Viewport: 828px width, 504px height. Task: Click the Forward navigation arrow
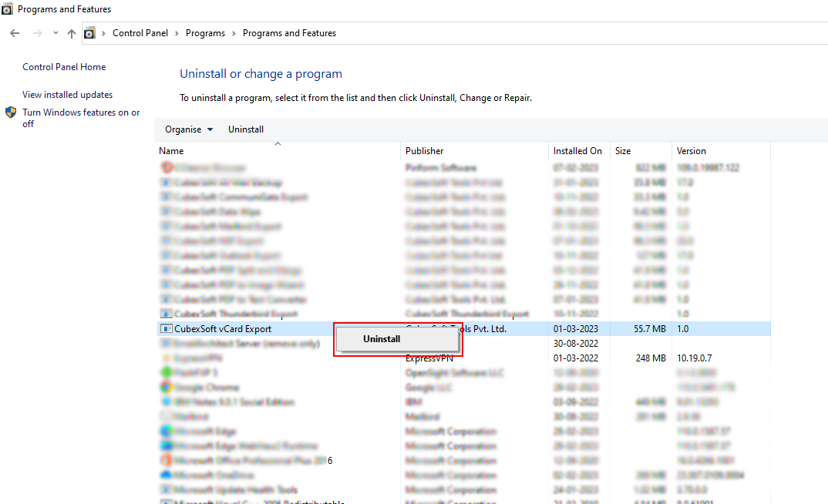[38, 33]
